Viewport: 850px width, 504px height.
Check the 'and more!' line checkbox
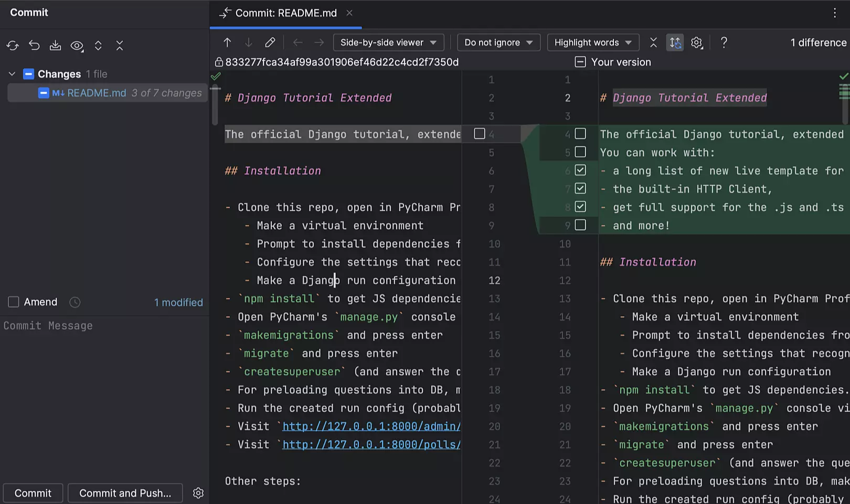(580, 225)
